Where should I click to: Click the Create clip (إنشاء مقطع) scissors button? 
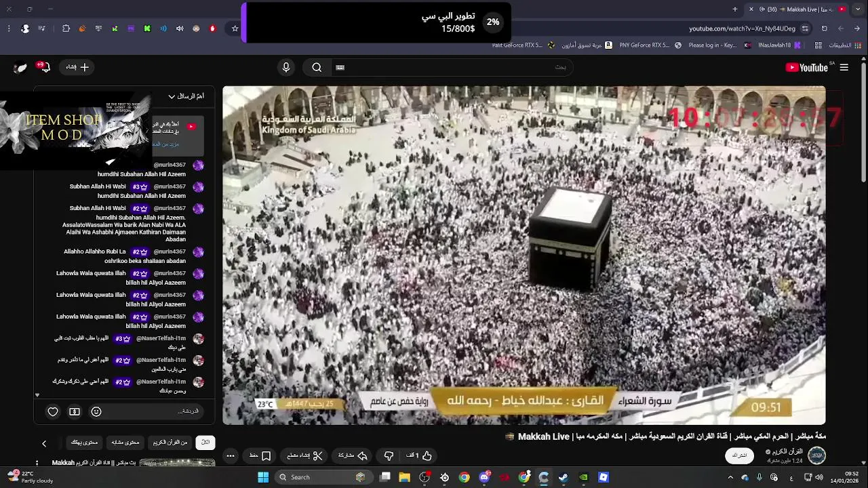click(304, 455)
